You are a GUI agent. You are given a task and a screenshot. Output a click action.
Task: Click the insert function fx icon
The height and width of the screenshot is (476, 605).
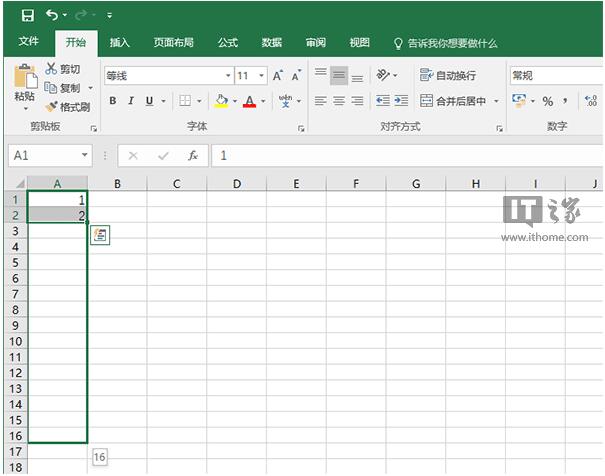(192, 156)
